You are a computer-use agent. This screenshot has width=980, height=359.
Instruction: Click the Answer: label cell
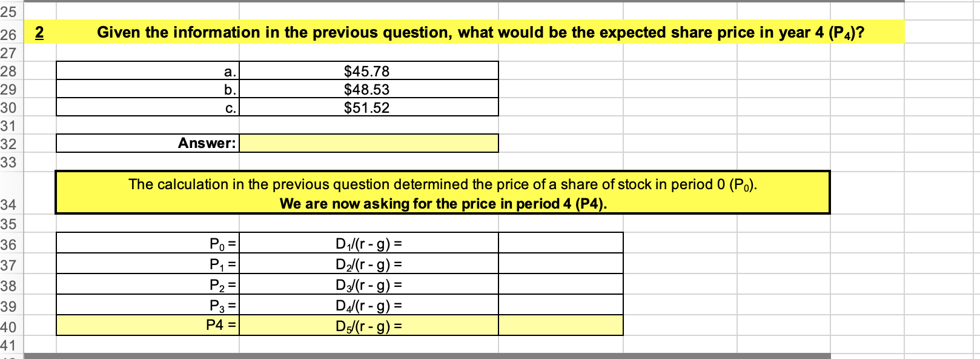click(148, 144)
